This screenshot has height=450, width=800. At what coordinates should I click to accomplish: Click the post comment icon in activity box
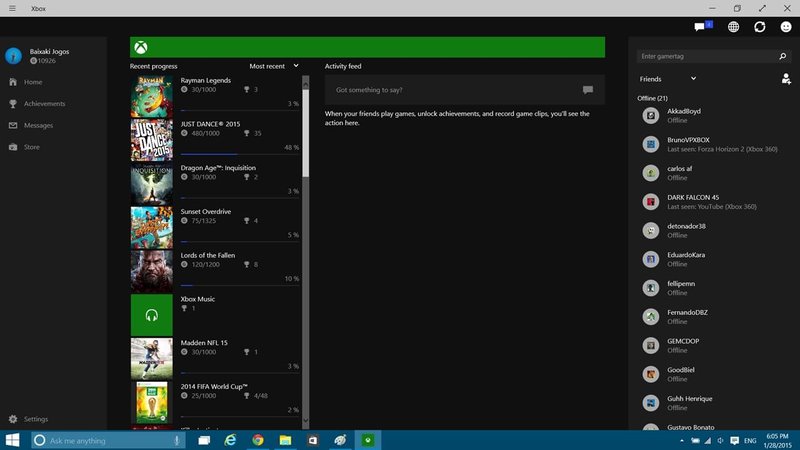click(x=588, y=90)
